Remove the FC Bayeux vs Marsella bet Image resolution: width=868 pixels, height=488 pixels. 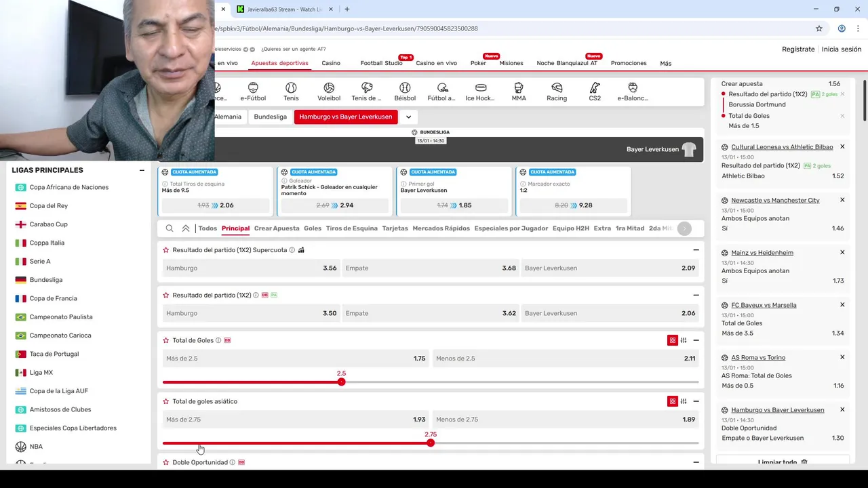point(842,305)
